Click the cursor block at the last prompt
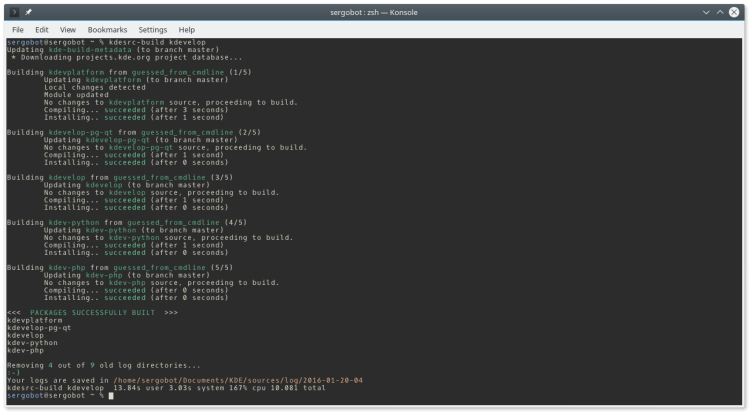The height and width of the screenshot is (415, 752). (110, 396)
